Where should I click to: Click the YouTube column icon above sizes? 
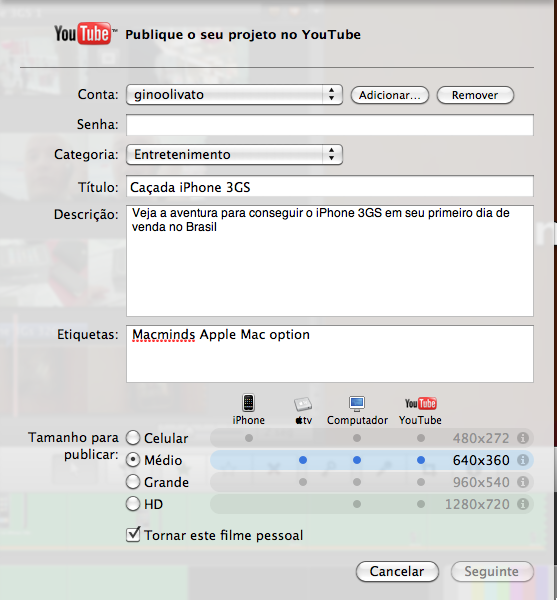pyautogui.click(x=420, y=403)
